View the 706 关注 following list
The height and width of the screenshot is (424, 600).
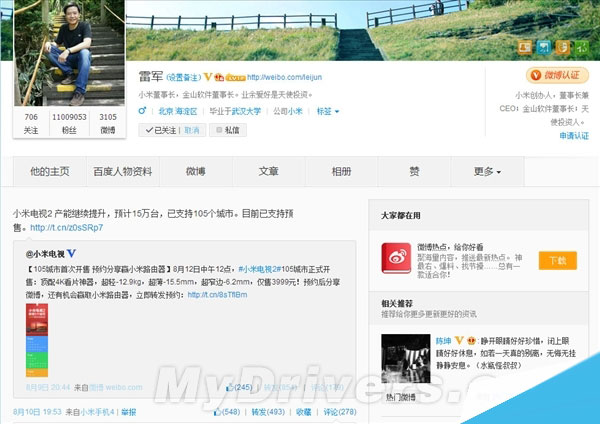pyautogui.click(x=31, y=123)
